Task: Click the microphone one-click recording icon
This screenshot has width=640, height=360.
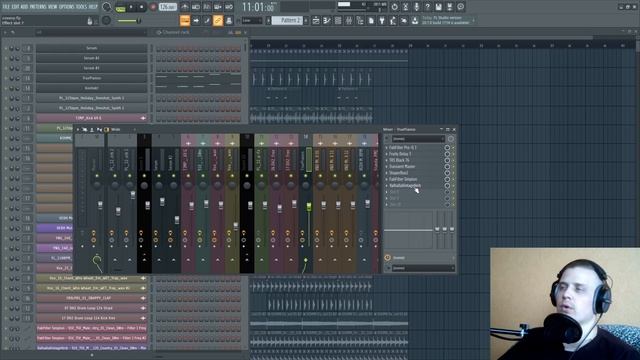Action: pyautogui.click(x=416, y=7)
